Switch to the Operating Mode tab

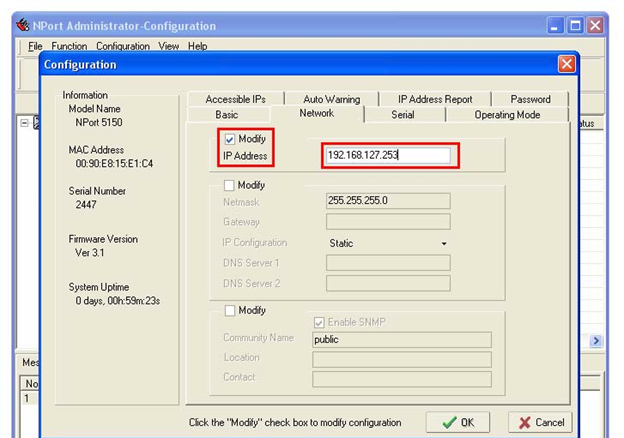coord(507,115)
